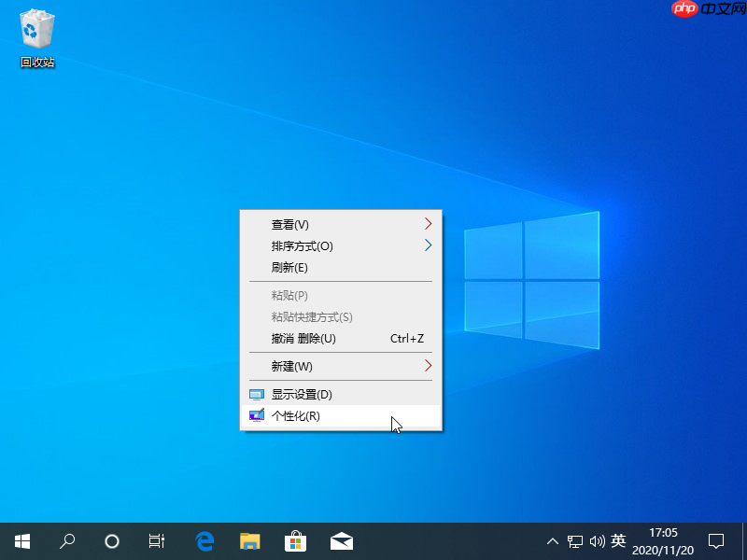The image size is (747, 560).
Task: Select the Personalize menu icon
Action: tap(257, 416)
